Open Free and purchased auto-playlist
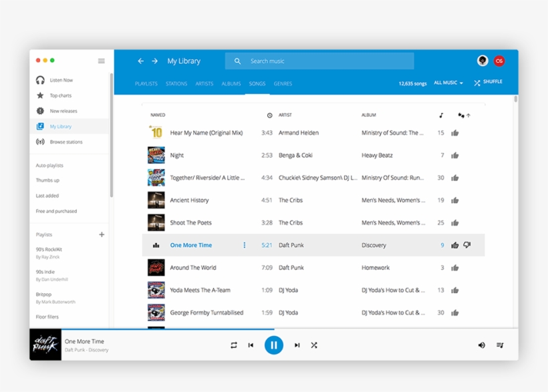This screenshot has height=392, width=548. (56, 211)
